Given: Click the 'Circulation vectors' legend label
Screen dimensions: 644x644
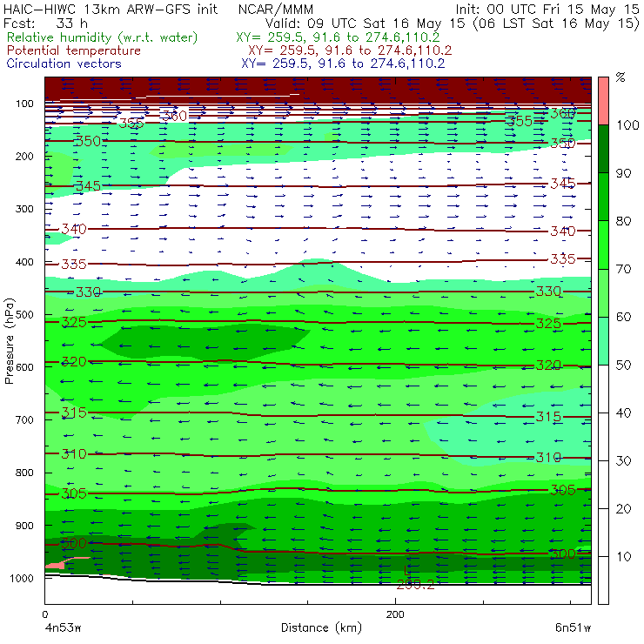Looking at the screenshot, I should pos(64,64).
